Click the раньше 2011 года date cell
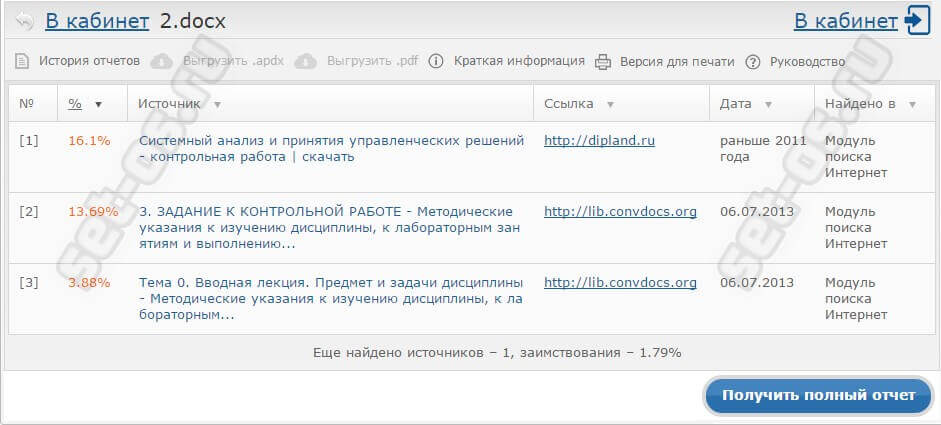This screenshot has height=425, width=941. (x=763, y=149)
